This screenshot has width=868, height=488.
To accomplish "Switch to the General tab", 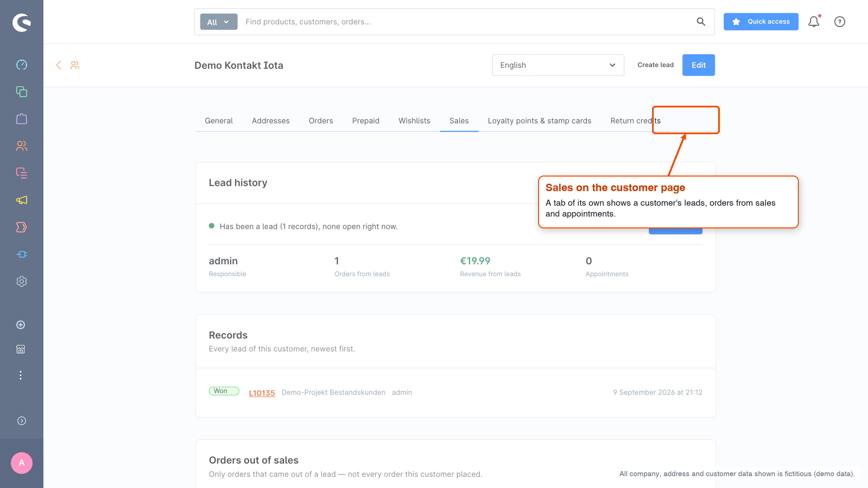I will point(219,121).
